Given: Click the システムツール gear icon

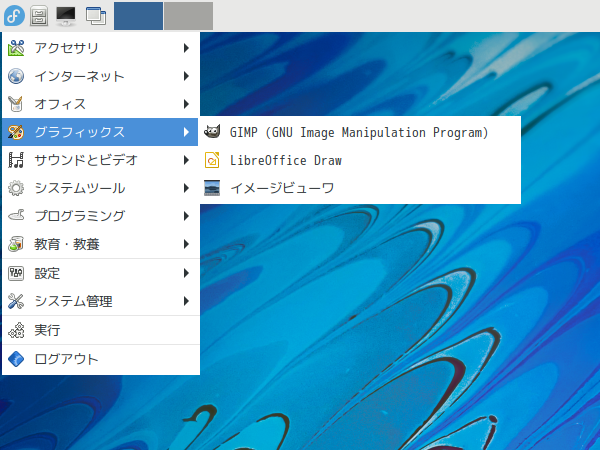Looking at the screenshot, I should point(16,188).
